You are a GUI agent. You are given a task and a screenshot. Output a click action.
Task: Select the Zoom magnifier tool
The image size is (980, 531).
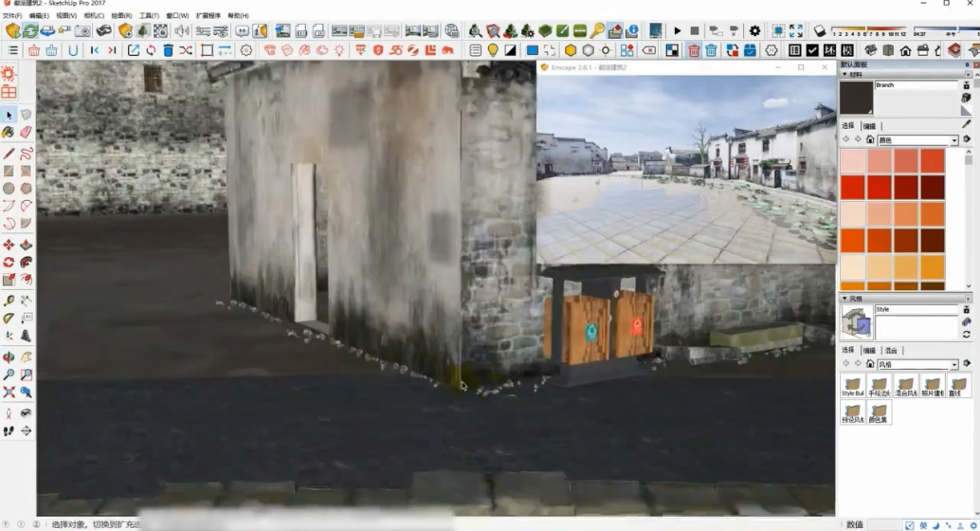[9, 375]
